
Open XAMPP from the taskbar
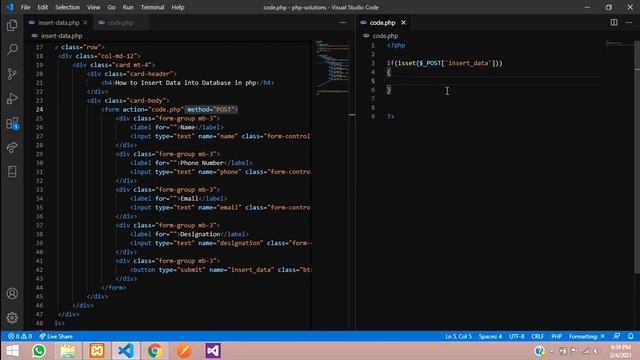pyautogui.click(x=97, y=351)
